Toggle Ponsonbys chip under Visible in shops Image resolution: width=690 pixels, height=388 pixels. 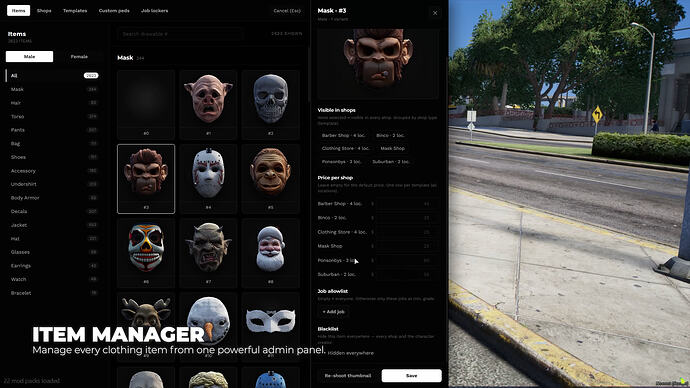click(x=341, y=161)
